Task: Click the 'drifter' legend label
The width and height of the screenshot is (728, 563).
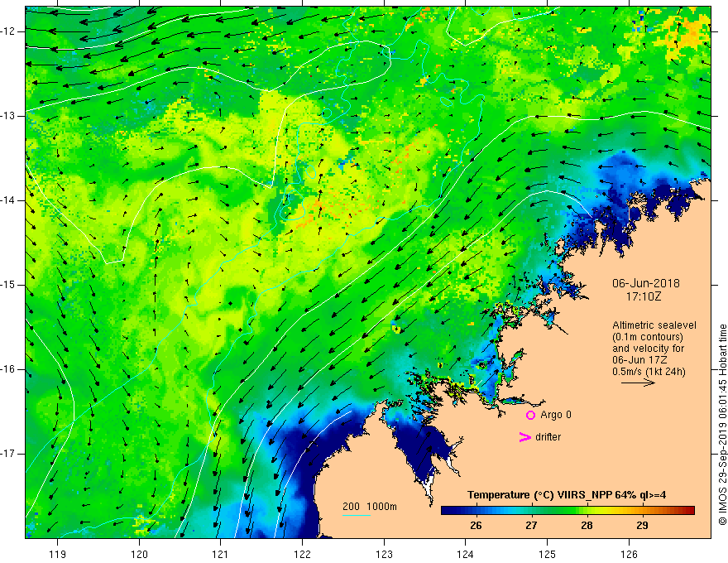Action: pyautogui.click(x=548, y=437)
